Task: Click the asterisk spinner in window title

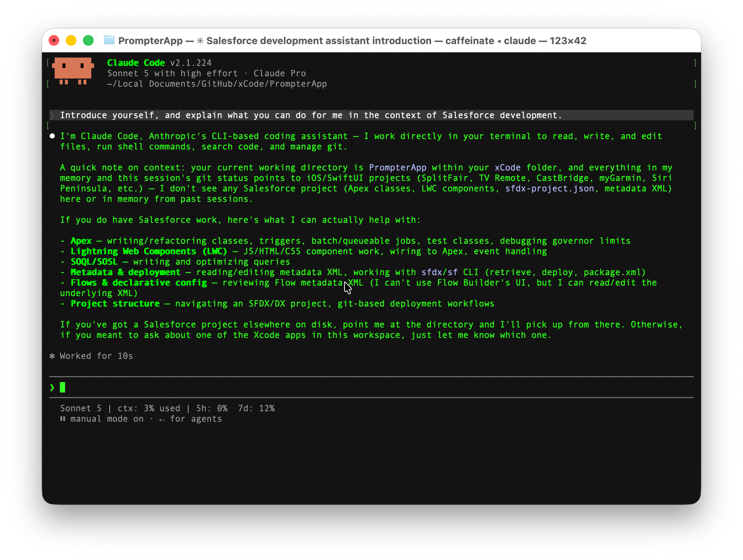Action: 200,40
